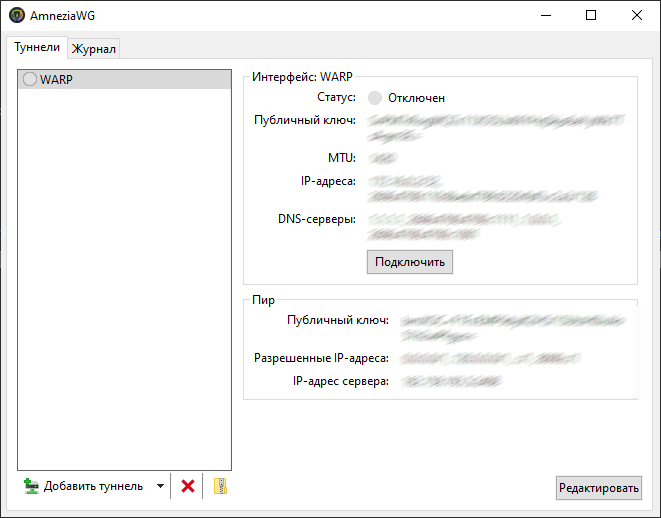Screen dimensions: 661x518
Task: Click the IP-адрес сервера blurred value
Action: pyautogui.click(x=451, y=382)
